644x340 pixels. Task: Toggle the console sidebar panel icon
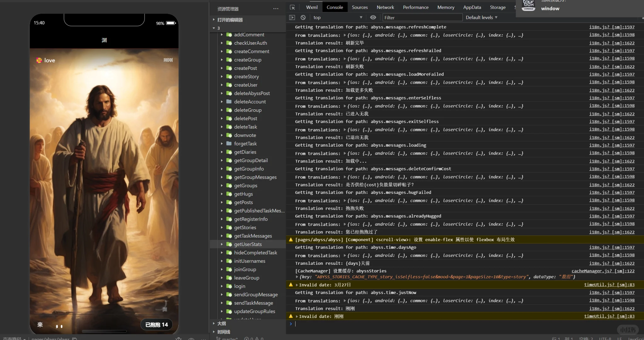coord(292,18)
